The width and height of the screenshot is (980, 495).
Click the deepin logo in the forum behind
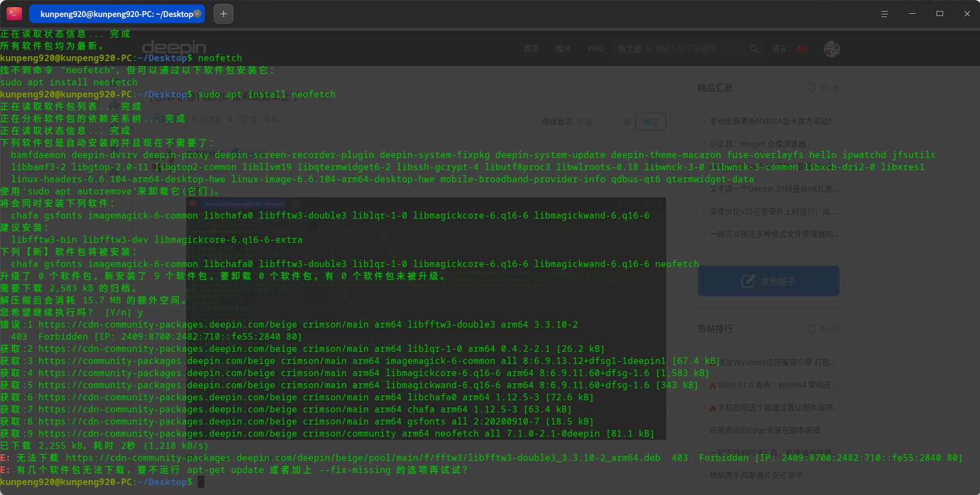point(174,48)
